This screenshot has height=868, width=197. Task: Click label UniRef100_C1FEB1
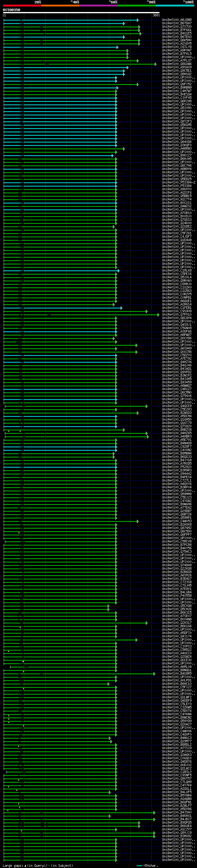click(177, 308)
